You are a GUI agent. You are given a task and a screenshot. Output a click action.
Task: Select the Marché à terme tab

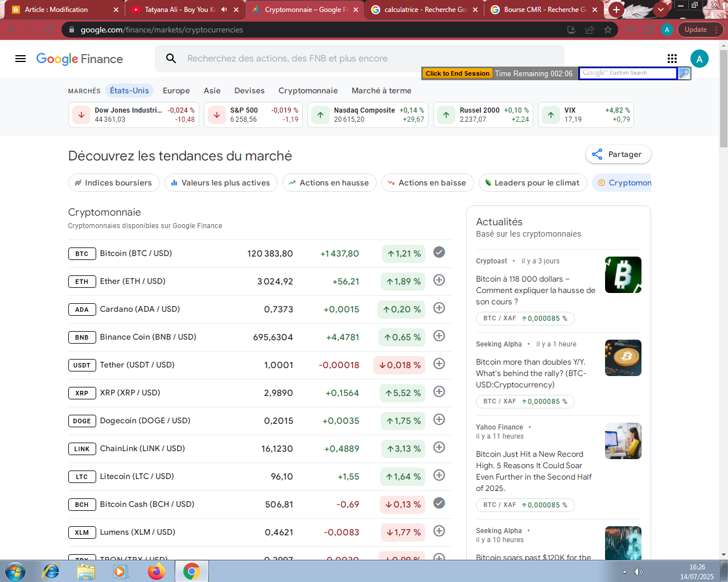click(x=381, y=90)
